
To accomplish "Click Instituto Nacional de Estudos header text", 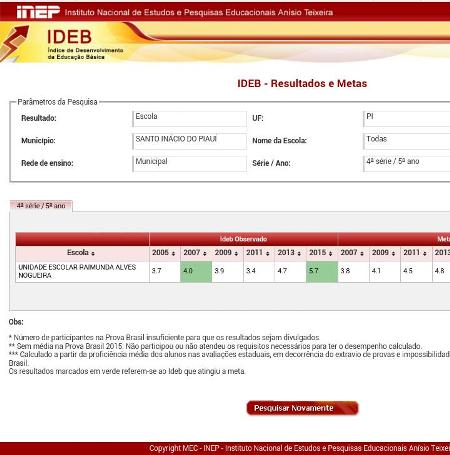I will click(199, 12).
